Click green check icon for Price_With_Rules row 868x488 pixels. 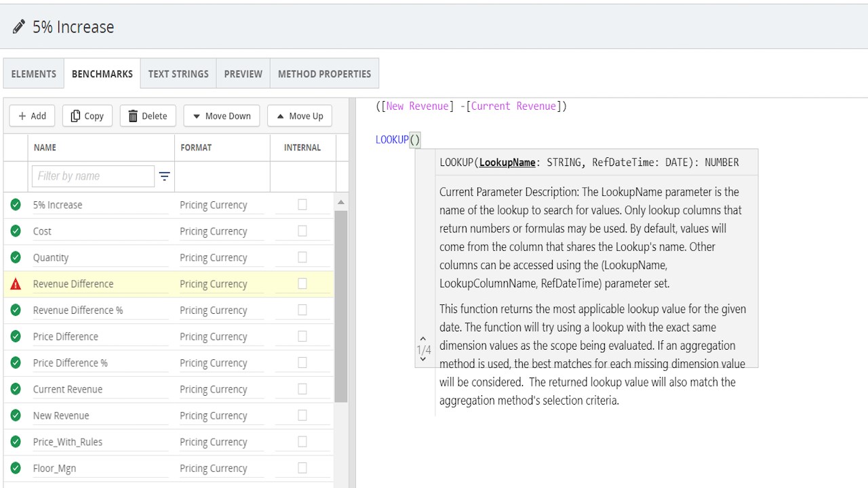(x=16, y=442)
